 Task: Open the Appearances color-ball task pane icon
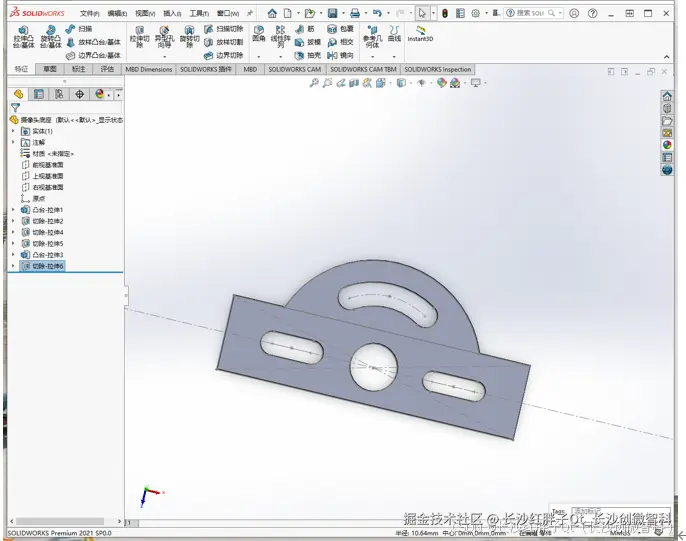click(667, 145)
